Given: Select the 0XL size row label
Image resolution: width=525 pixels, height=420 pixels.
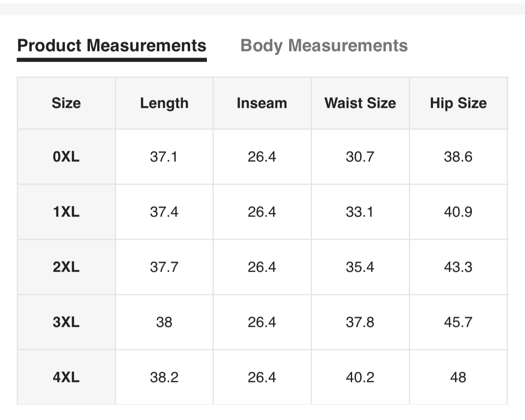Looking at the screenshot, I should tap(66, 156).
